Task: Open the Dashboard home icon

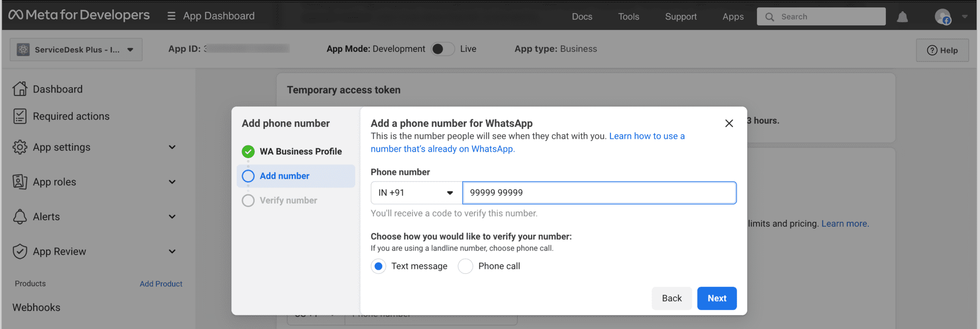Action: (20, 89)
